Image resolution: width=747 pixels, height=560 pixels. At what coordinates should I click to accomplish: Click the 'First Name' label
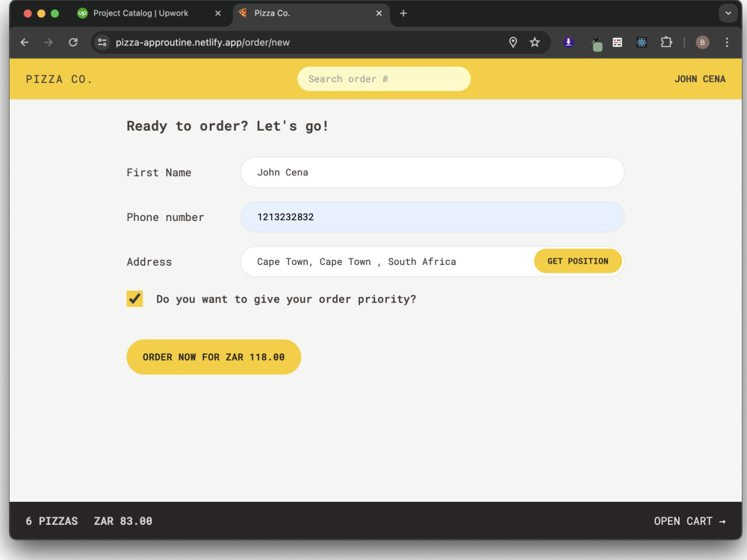tap(158, 172)
